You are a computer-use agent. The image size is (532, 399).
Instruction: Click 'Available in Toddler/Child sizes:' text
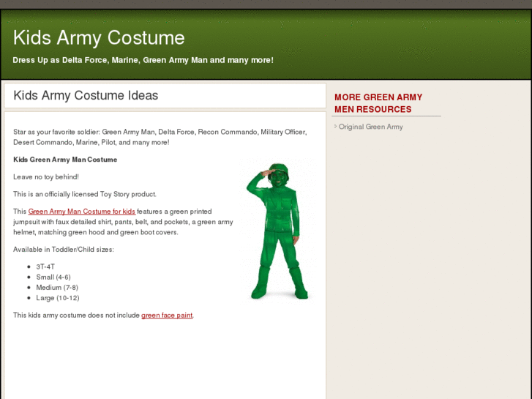click(64, 250)
